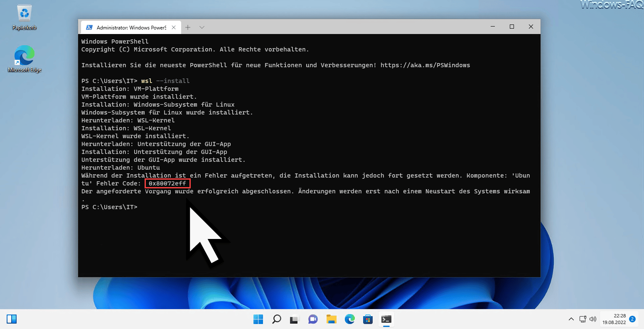644x329 pixels.
Task: Click the last prompt 'PS C:\Users\IT>'
Action: pos(109,207)
